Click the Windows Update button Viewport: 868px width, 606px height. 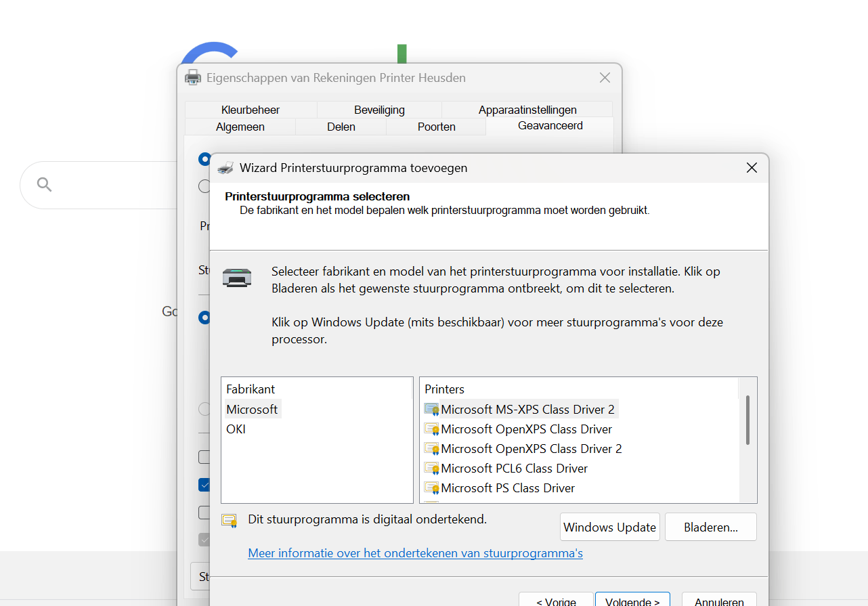(x=610, y=527)
